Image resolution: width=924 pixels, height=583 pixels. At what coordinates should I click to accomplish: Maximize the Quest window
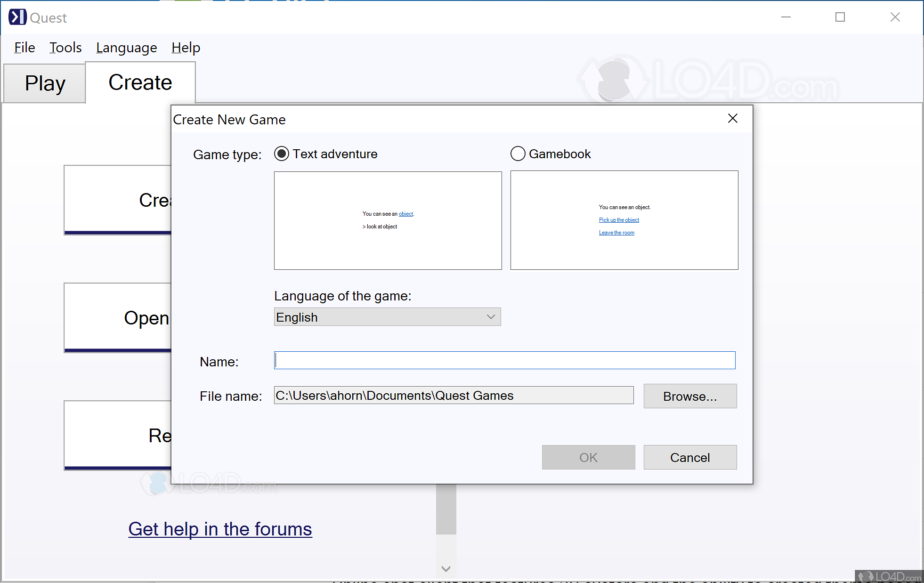[x=840, y=17]
